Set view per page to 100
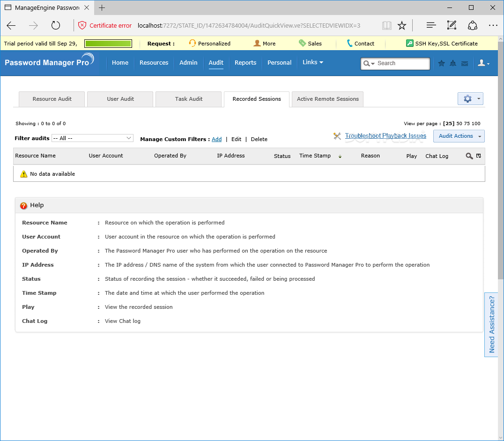The width and height of the screenshot is (504, 441). coord(476,124)
